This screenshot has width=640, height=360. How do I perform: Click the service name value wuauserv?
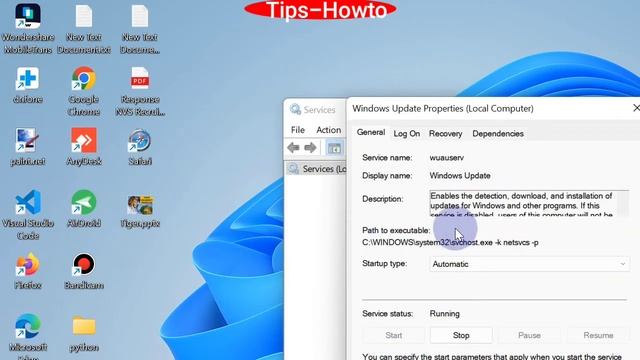point(447,158)
